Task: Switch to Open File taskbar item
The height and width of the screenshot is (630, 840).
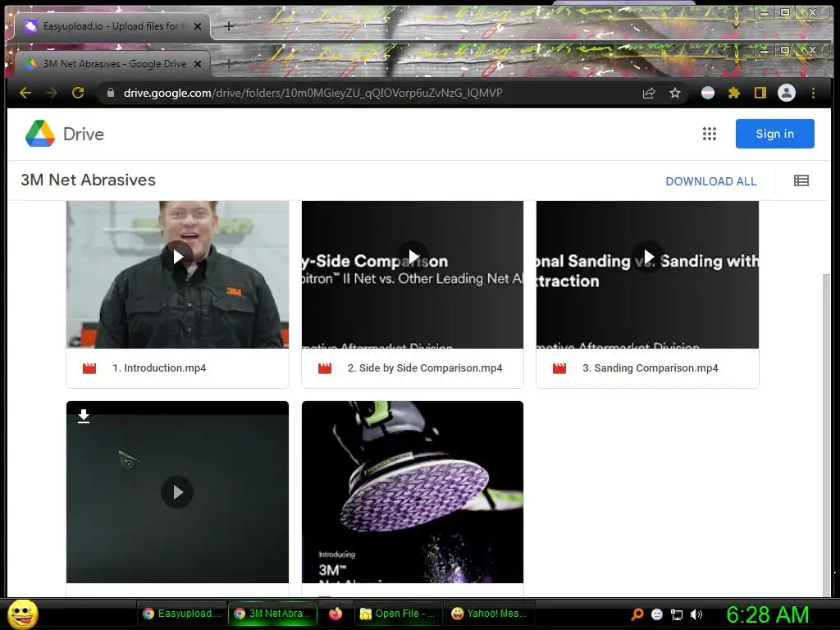Action: [x=399, y=614]
